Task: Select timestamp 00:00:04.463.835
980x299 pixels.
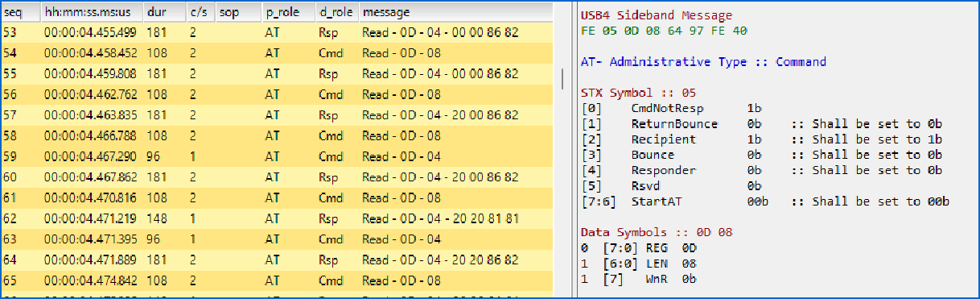Action: (90, 115)
